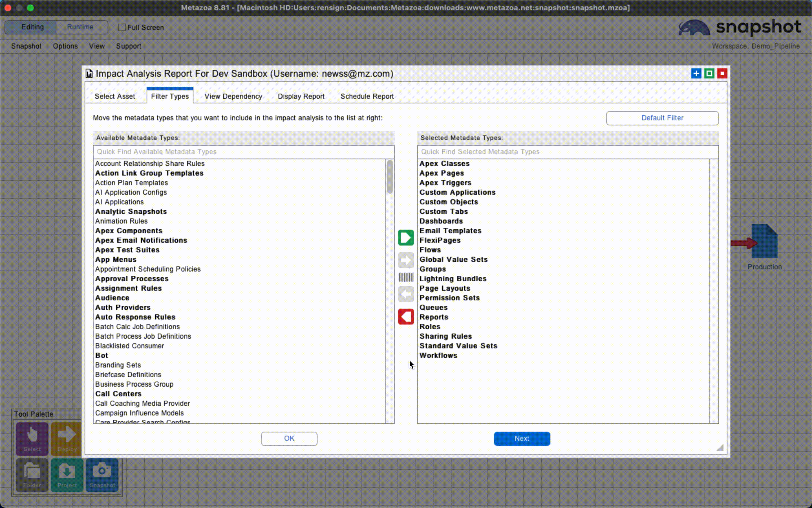812x508 pixels.
Task: Select Permission Sets in selected list
Action: pyautogui.click(x=564, y=298)
